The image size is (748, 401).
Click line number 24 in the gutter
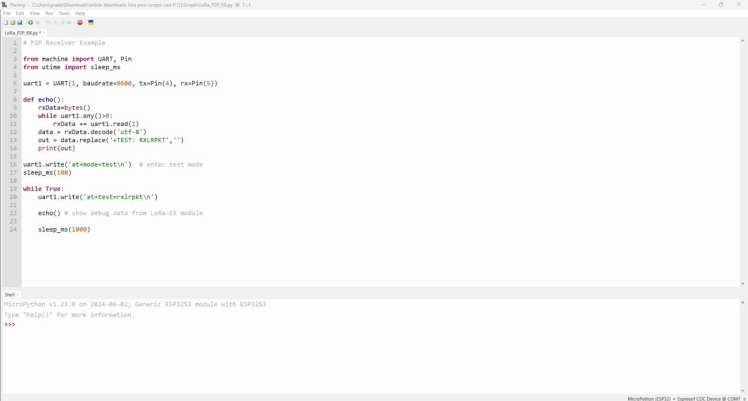(x=13, y=229)
